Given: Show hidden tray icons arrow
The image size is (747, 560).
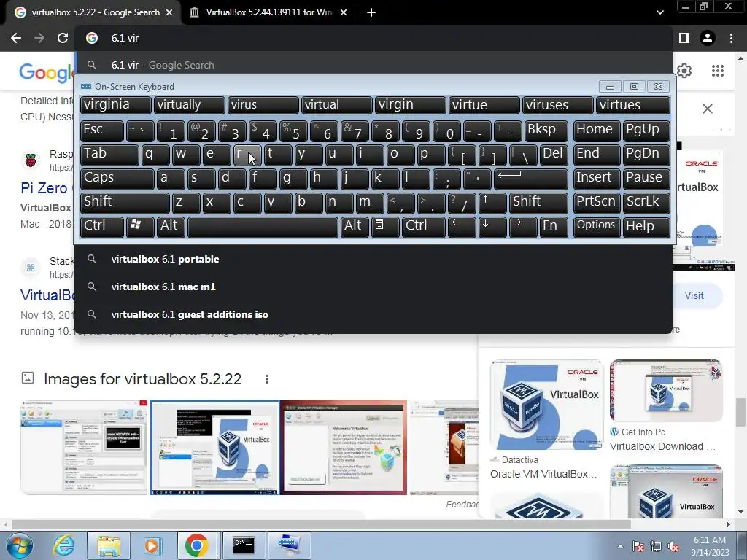Looking at the screenshot, I should click(620, 546).
